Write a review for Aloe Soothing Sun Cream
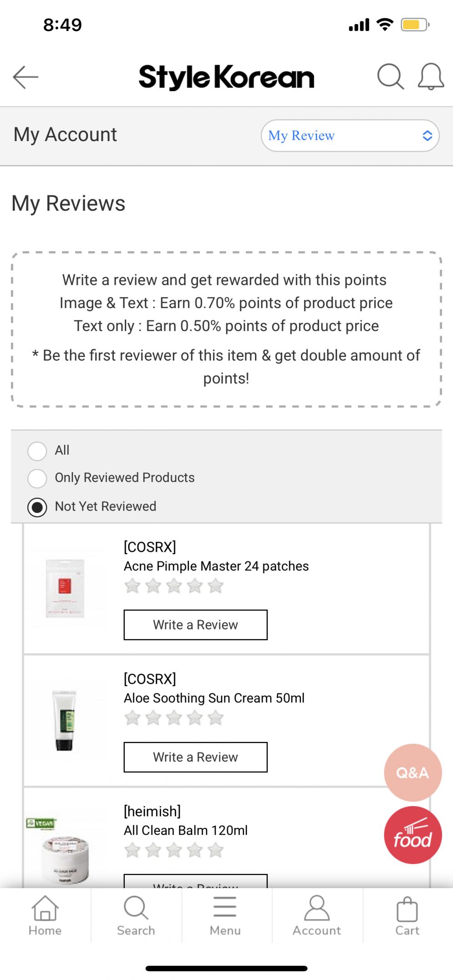453x980 pixels. tap(195, 757)
